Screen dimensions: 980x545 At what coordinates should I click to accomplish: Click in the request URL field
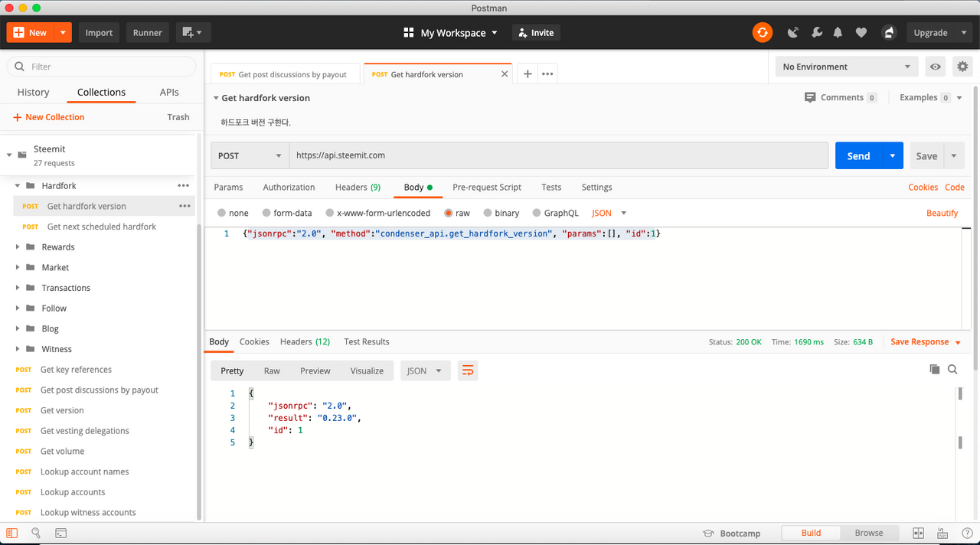click(558, 155)
